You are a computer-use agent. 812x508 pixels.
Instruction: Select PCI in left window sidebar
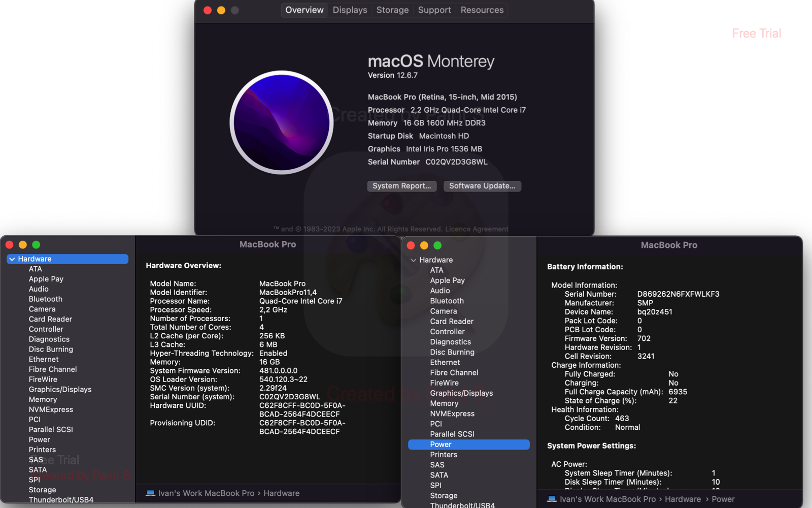coord(35,420)
